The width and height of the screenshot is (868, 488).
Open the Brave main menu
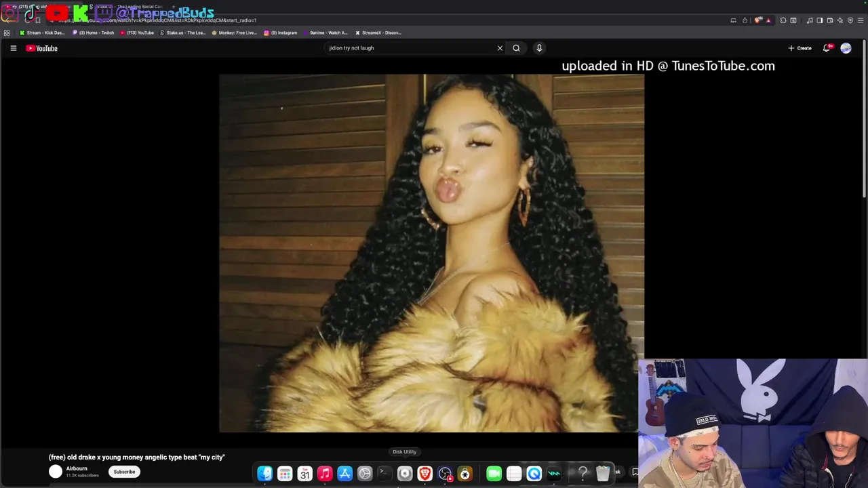point(861,20)
